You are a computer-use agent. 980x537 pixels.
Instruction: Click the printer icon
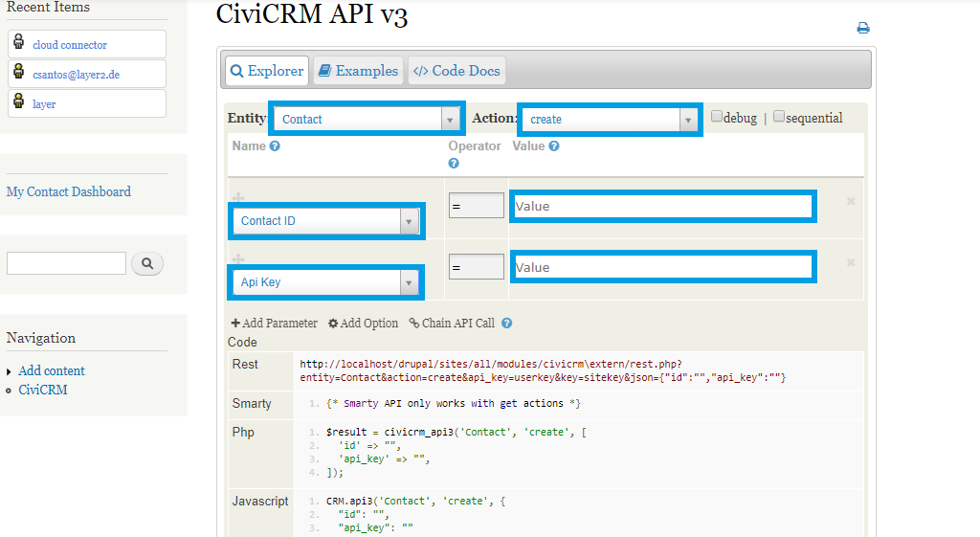point(862,29)
